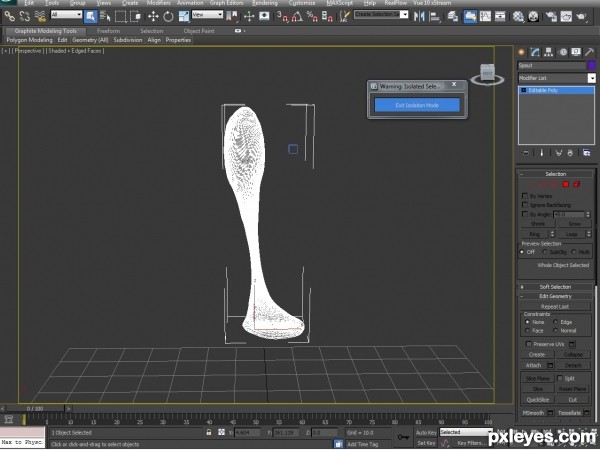Switch to the Object Paint ribbon tab
Image resolution: width=600 pixels, height=450 pixels.
tap(199, 31)
